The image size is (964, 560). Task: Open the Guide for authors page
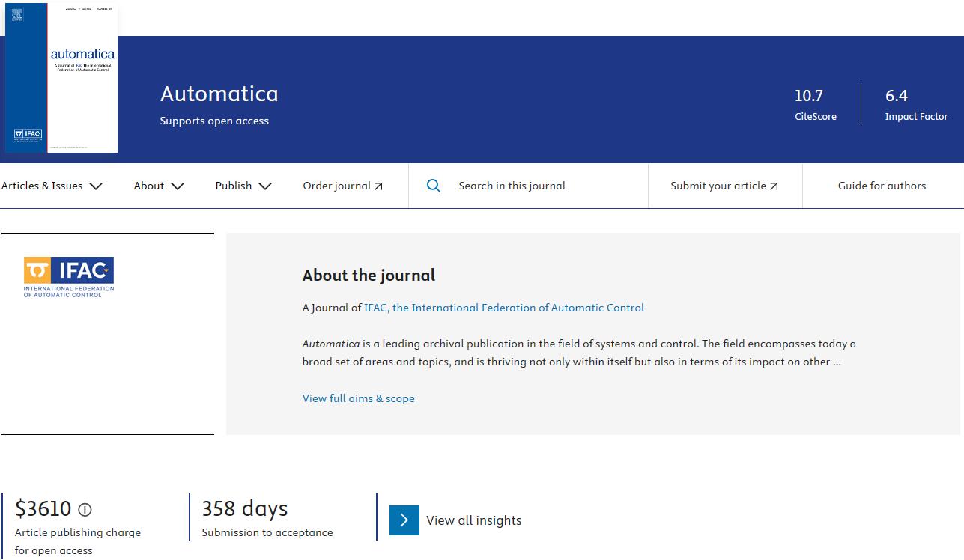882,186
